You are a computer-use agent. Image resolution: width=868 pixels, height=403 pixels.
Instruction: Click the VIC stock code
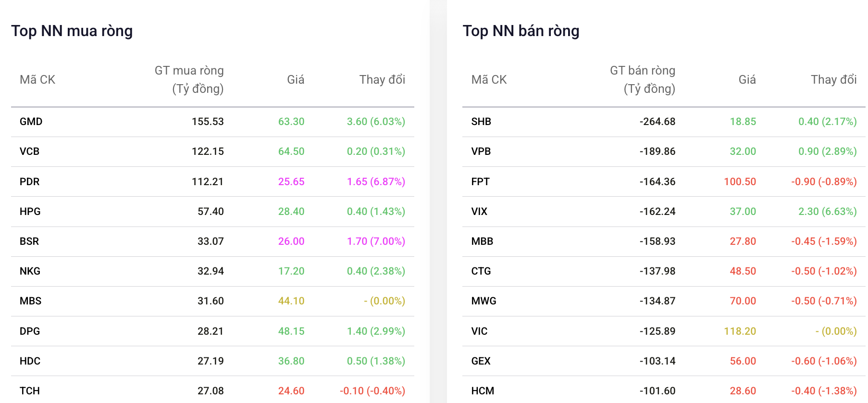pos(479,331)
